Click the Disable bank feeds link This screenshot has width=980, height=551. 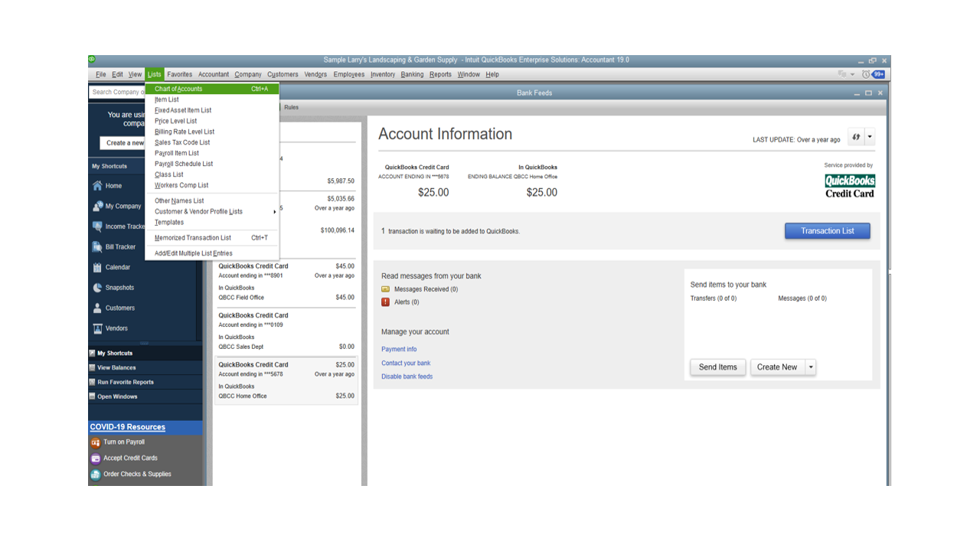click(407, 377)
